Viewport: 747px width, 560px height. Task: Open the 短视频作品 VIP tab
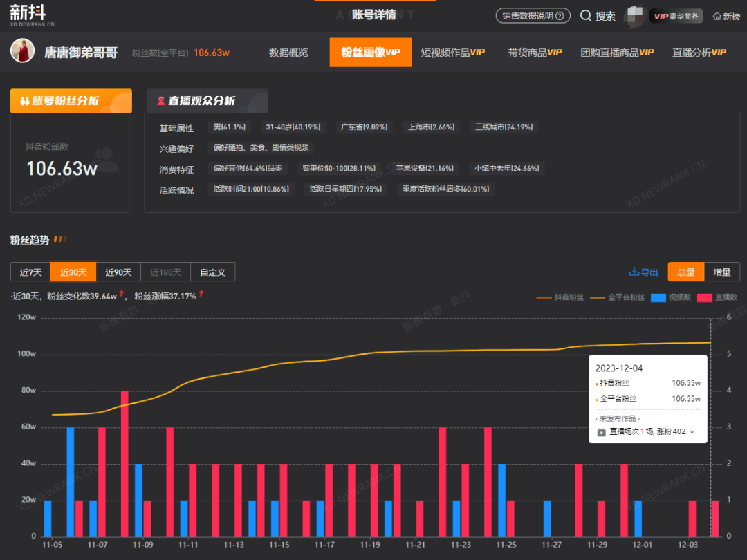click(452, 53)
